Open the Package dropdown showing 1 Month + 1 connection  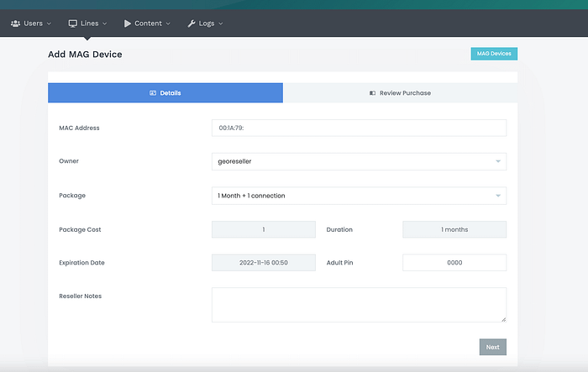(x=359, y=196)
